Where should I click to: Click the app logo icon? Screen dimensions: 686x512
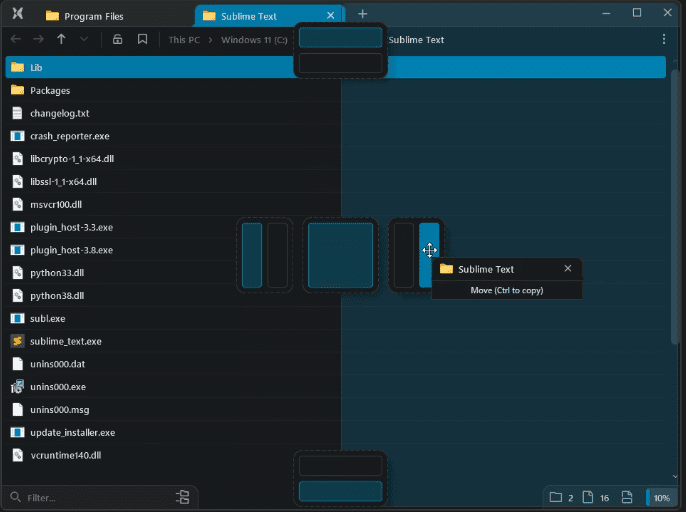coord(18,14)
